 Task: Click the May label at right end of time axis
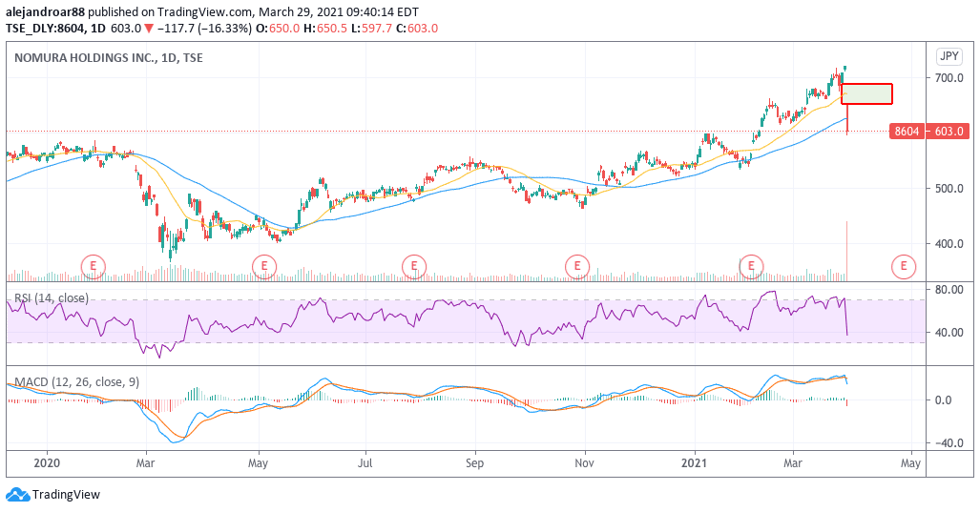[x=910, y=463]
